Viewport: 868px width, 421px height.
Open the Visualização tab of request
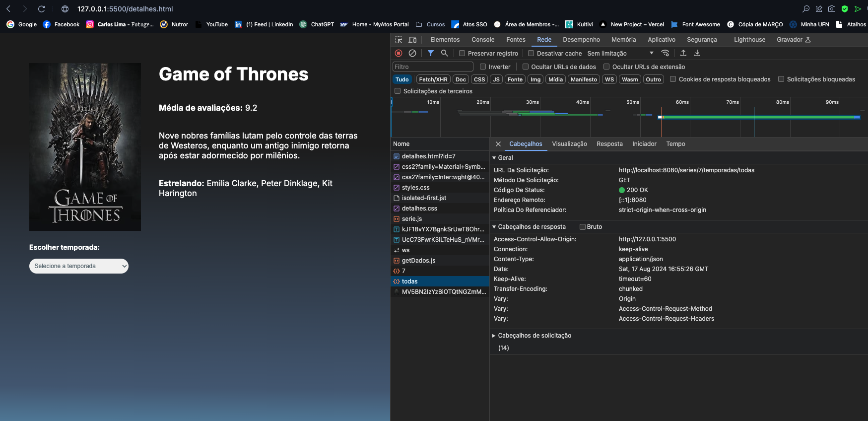(569, 144)
